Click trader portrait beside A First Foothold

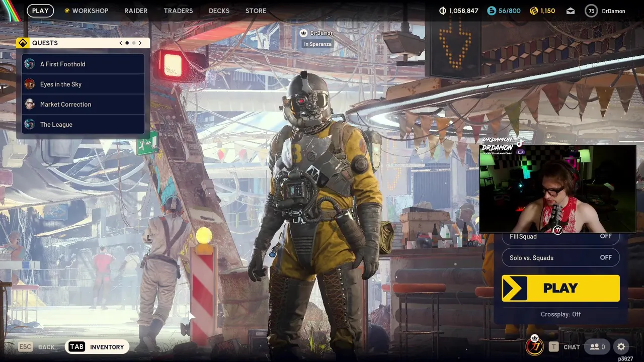pos(30,64)
